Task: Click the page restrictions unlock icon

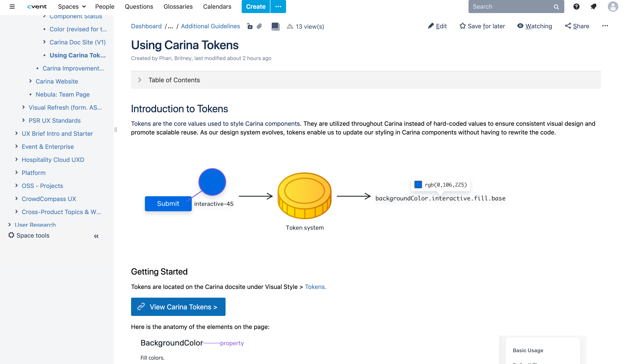Action: (x=249, y=26)
